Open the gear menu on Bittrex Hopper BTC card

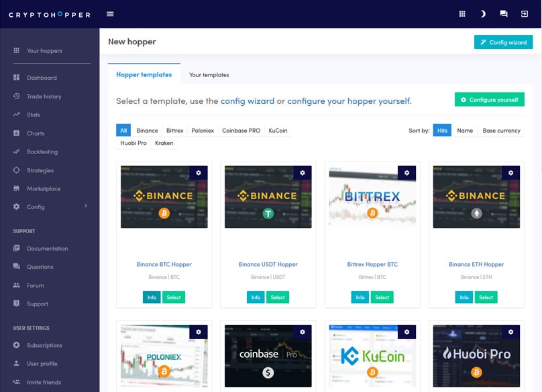(406, 173)
